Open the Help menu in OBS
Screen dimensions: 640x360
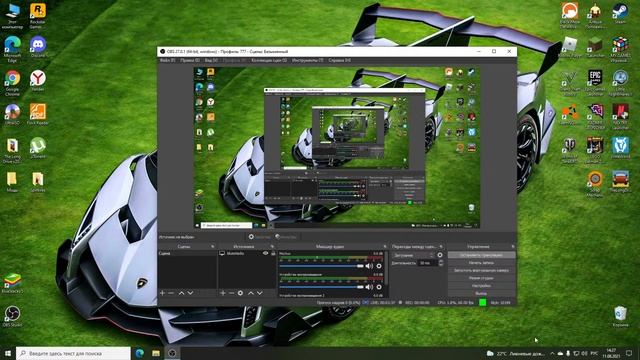coord(340,60)
